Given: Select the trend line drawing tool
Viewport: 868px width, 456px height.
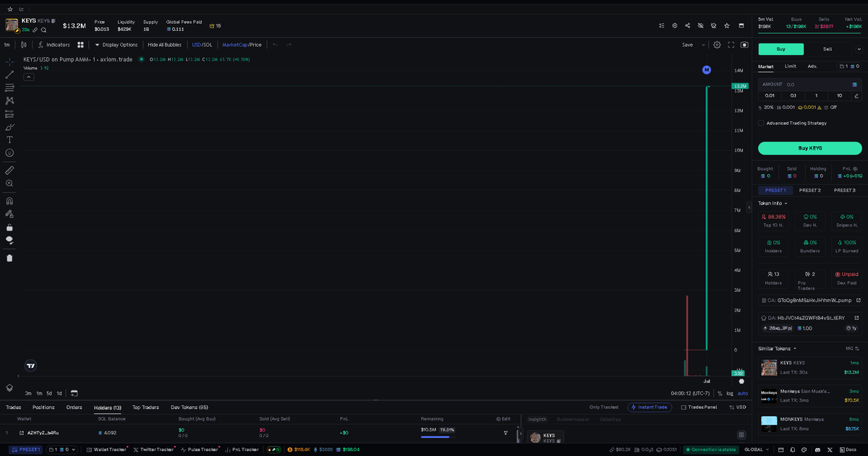Looking at the screenshot, I should (x=9, y=74).
